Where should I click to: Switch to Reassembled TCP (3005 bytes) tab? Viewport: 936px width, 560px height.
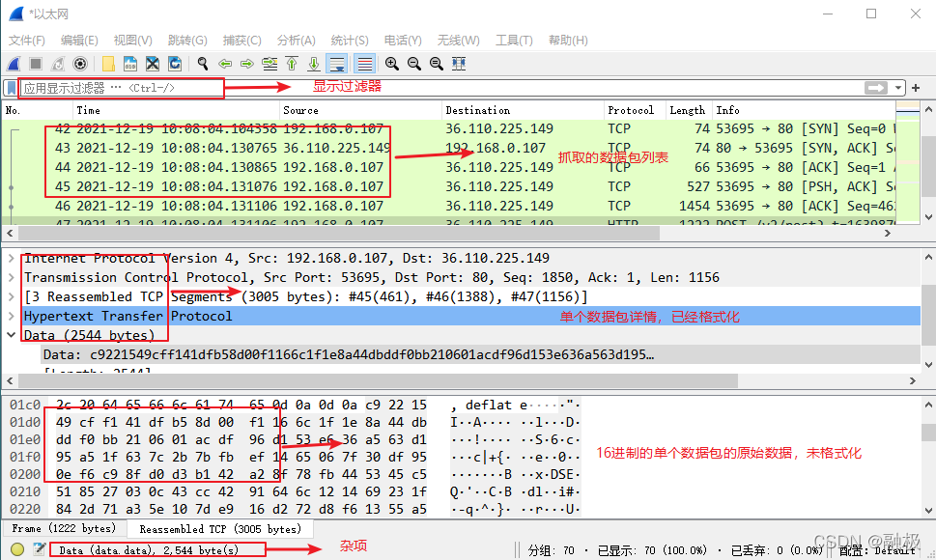[x=220, y=529]
